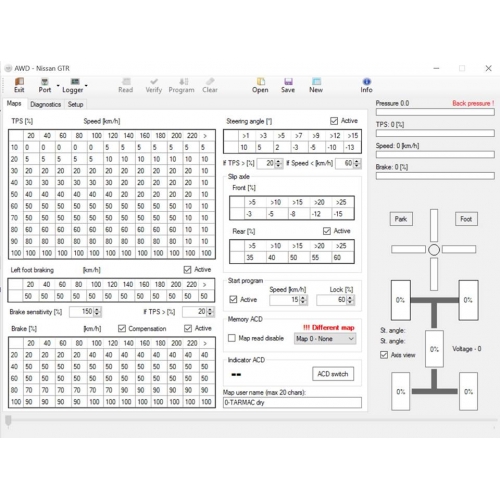500x500 pixels.
Task: Click the TPS row 100 header cell
Action: pyautogui.click(x=16, y=253)
